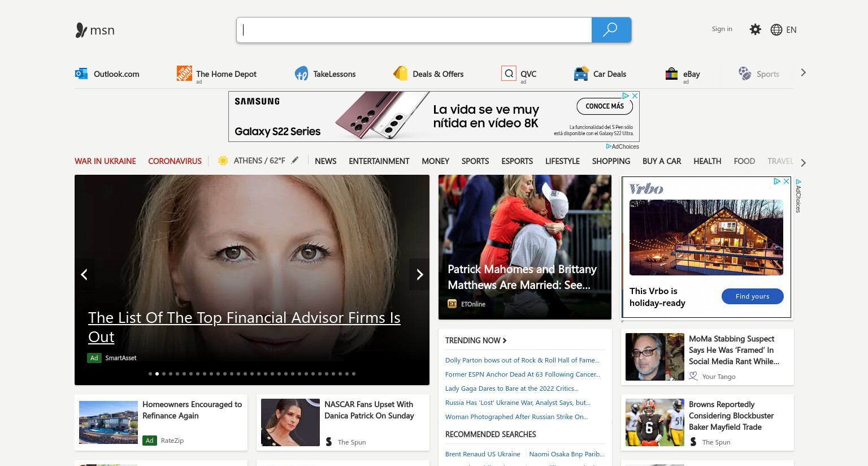Image resolution: width=868 pixels, height=466 pixels.
Task: Open CORONAVIRUS tab
Action: click(x=175, y=161)
